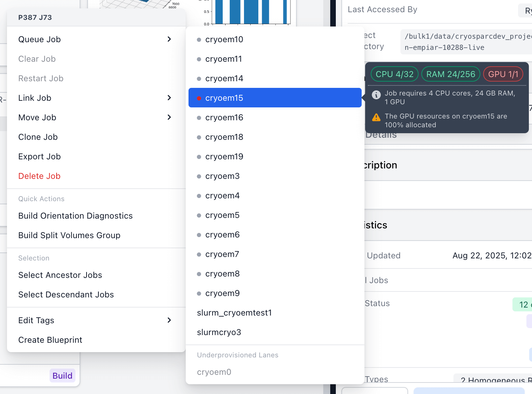
Task: Click the grey status dot next to cryoem10
Action: [199, 39]
